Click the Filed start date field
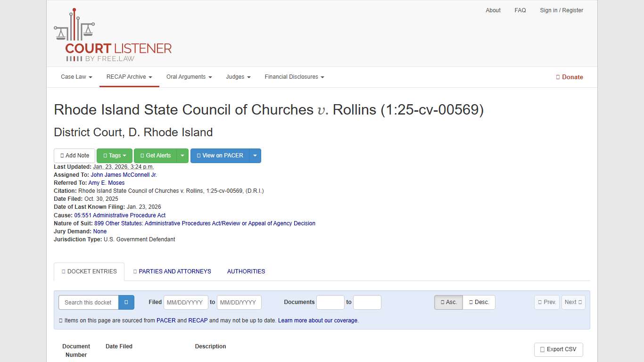644x362 pixels. point(186,302)
